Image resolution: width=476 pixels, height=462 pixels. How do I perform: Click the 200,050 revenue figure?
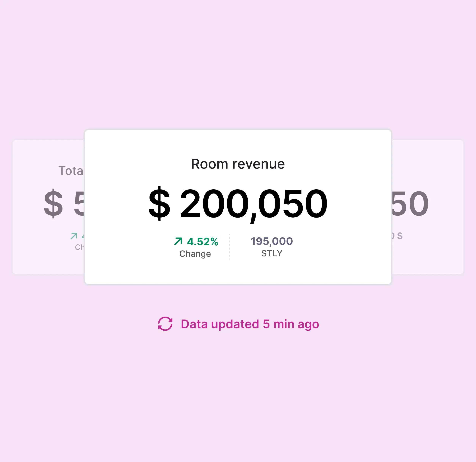click(254, 204)
